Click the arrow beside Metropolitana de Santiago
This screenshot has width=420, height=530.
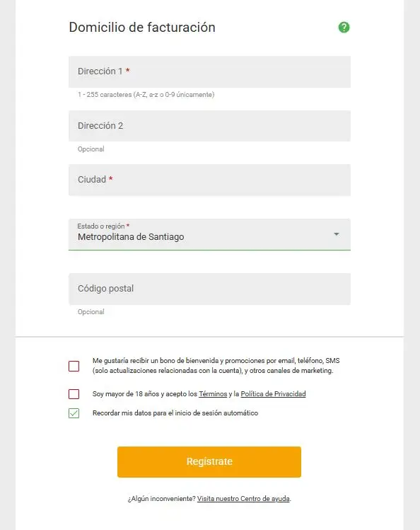pos(337,234)
